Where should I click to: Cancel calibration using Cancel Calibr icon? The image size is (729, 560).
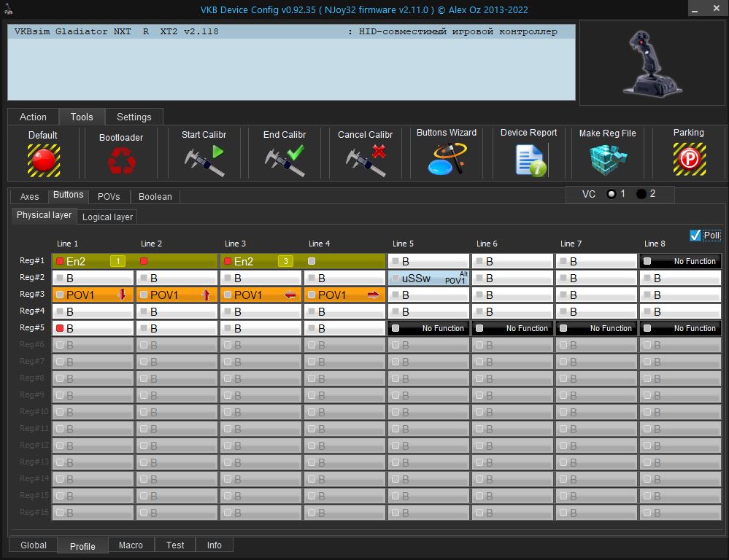point(366,160)
